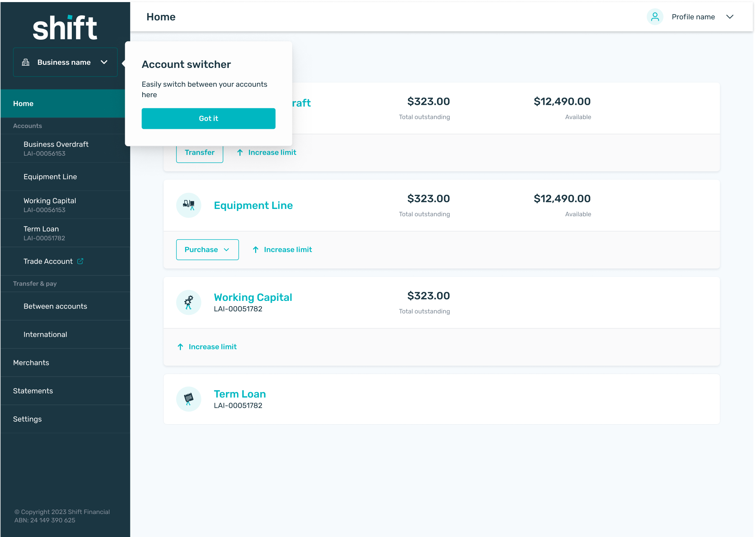Open Settings from the sidebar
This screenshot has width=756, height=537.
click(x=27, y=419)
